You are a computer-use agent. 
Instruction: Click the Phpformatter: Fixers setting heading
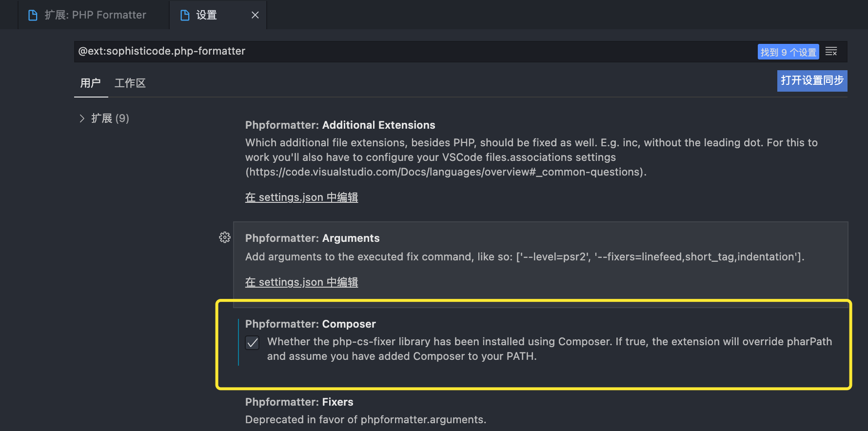point(299,402)
